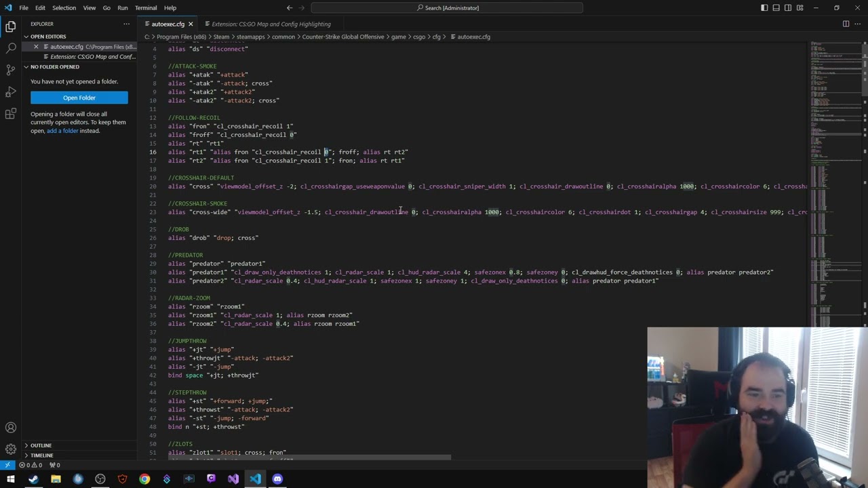Click the ports indicator in status bar
Screen dimensions: 868x488
(x=54, y=465)
